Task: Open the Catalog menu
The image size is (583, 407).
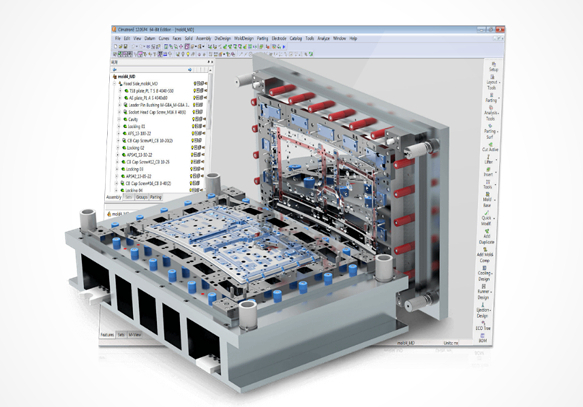Action: click(x=296, y=38)
